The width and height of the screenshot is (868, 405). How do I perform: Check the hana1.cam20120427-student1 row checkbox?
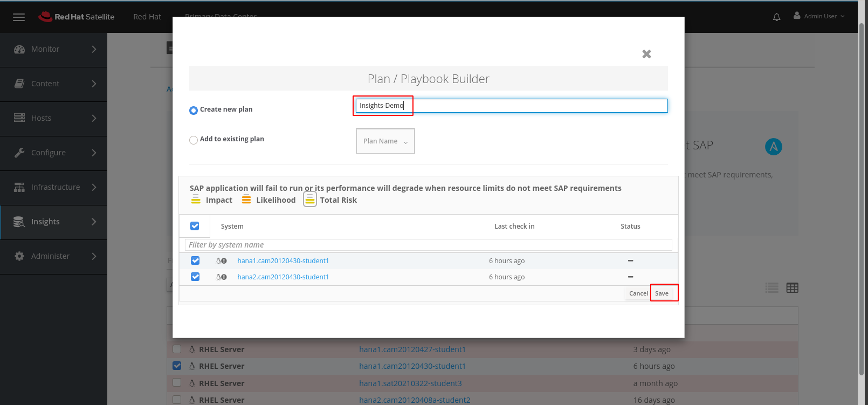(x=177, y=349)
